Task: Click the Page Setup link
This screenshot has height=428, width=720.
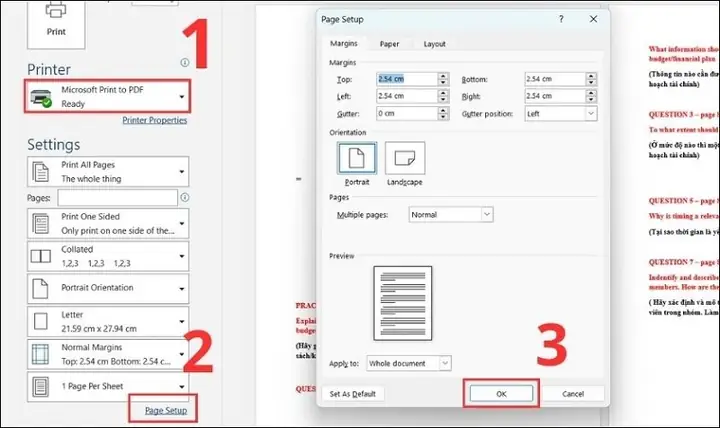Action: point(166,411)
